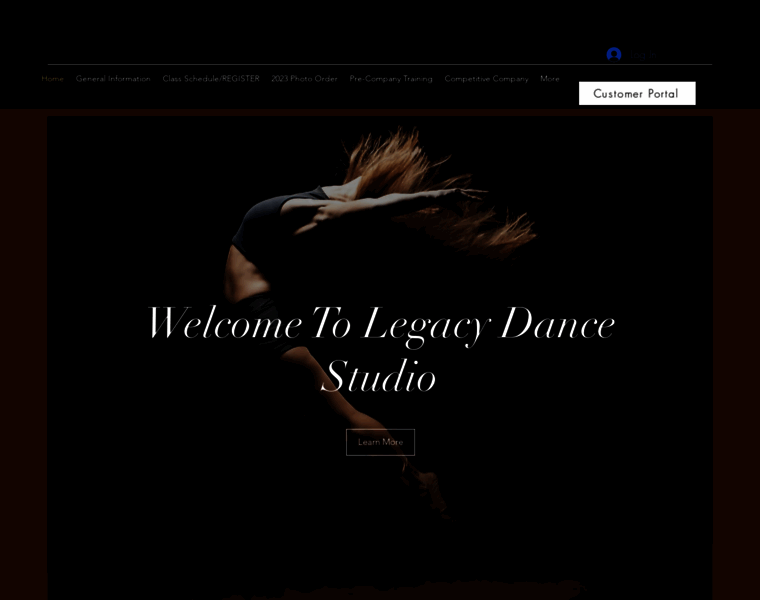The height and width of the screenshot is (600, 760).
Task: Go to the Home menu item
Action: tap(52, 79)
